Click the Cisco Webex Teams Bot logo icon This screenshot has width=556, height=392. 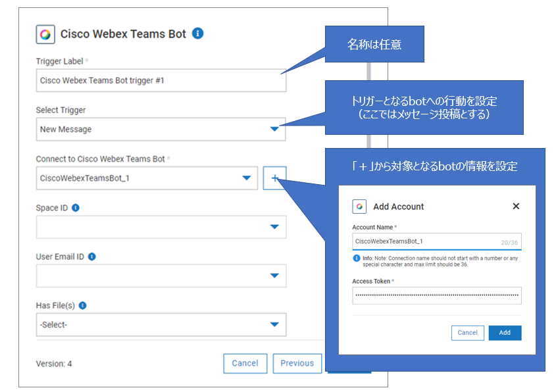click(45, 34)
